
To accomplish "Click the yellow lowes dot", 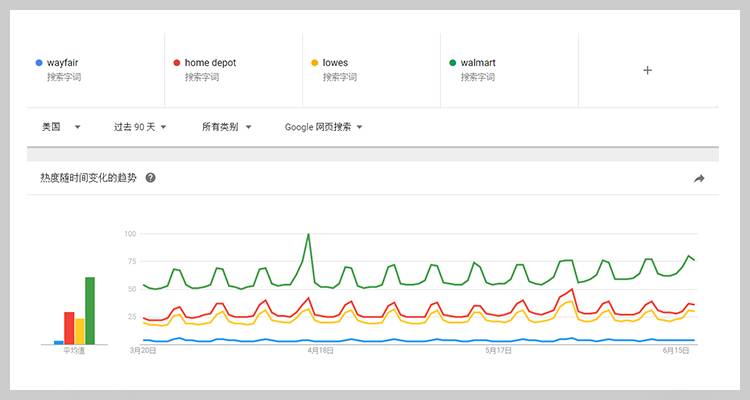I will 314,63.
